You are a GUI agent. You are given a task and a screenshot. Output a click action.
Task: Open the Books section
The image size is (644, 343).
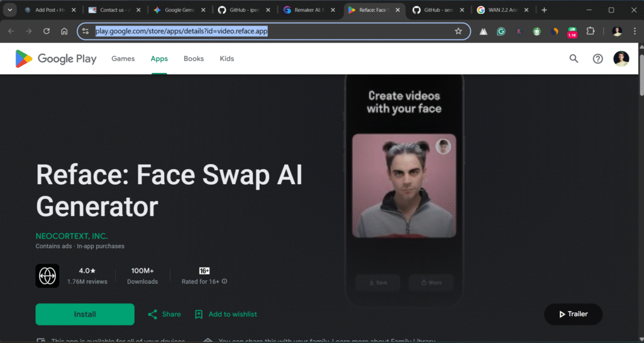point(194,58)
